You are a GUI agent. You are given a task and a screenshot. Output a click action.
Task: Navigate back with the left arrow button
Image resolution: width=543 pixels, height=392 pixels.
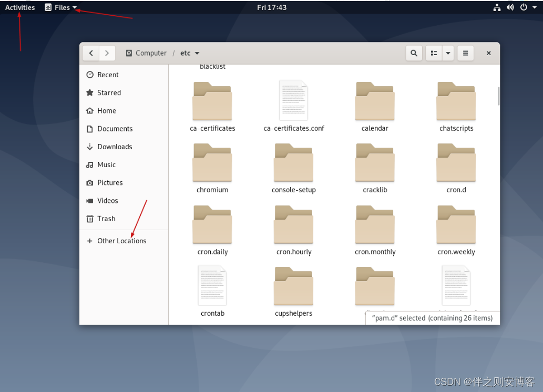pyautogui.click(x=90, y=53)
